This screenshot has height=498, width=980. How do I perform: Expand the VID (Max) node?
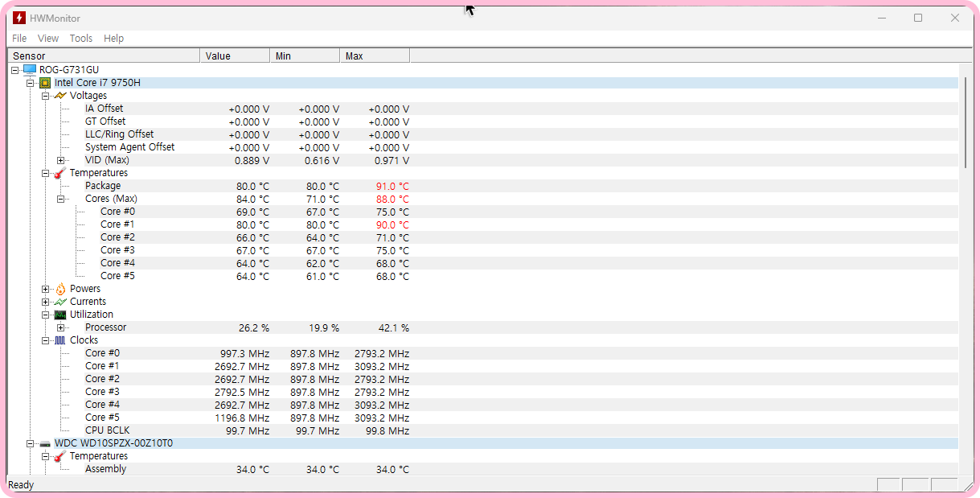pos(61,160)
